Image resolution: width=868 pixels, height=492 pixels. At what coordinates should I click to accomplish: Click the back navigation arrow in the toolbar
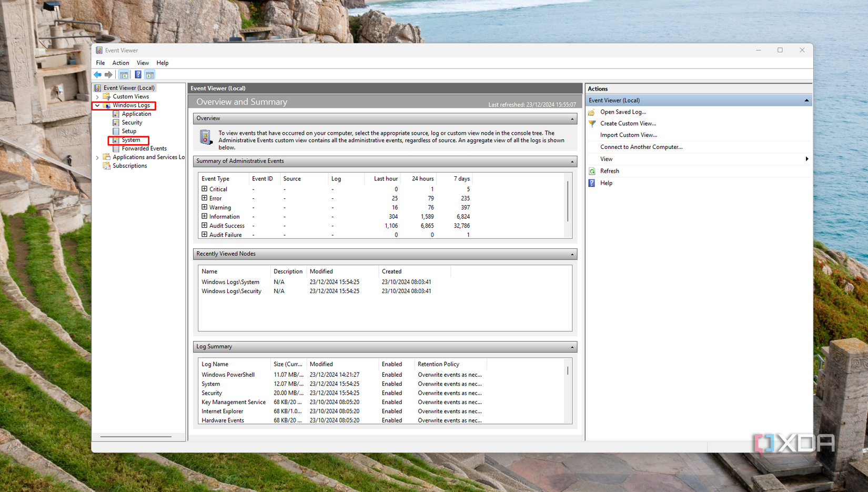(97, 74)
